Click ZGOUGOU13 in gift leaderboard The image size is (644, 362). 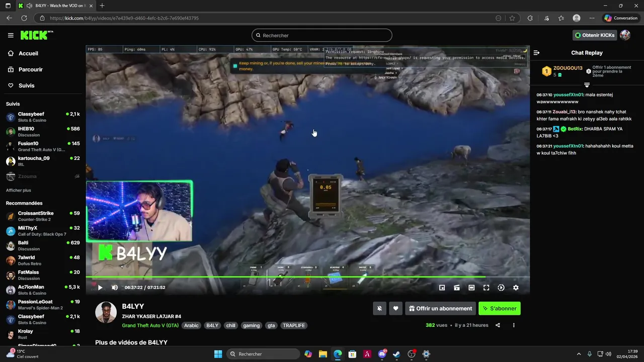click(x=568, y=68)
